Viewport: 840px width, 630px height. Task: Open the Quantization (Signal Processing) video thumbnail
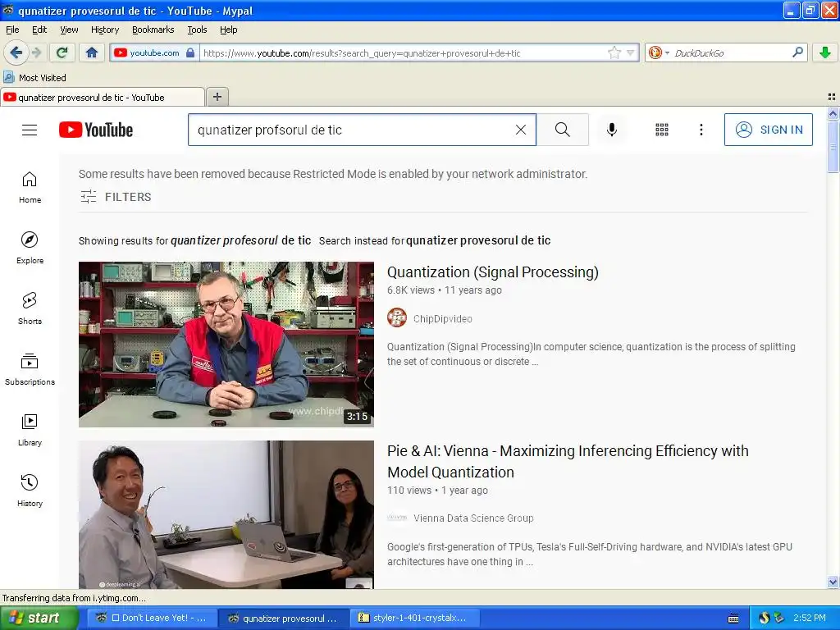coord(226,345)
